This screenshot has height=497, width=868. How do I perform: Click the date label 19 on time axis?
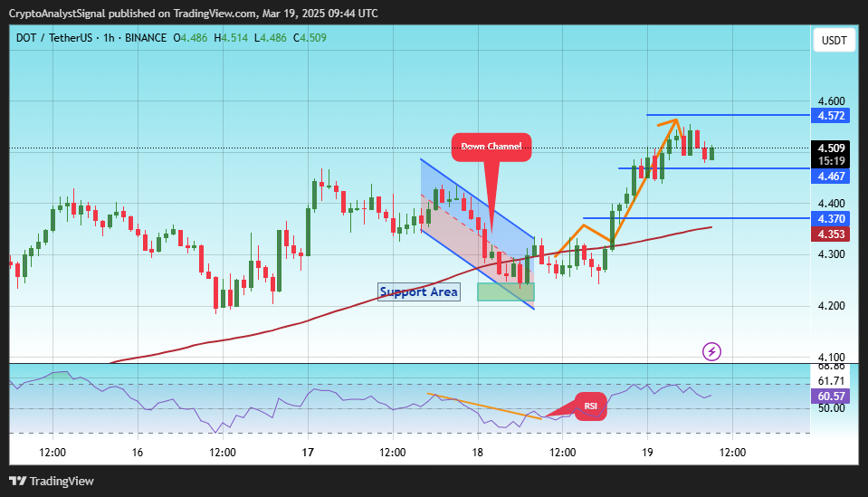click(648, 452)
